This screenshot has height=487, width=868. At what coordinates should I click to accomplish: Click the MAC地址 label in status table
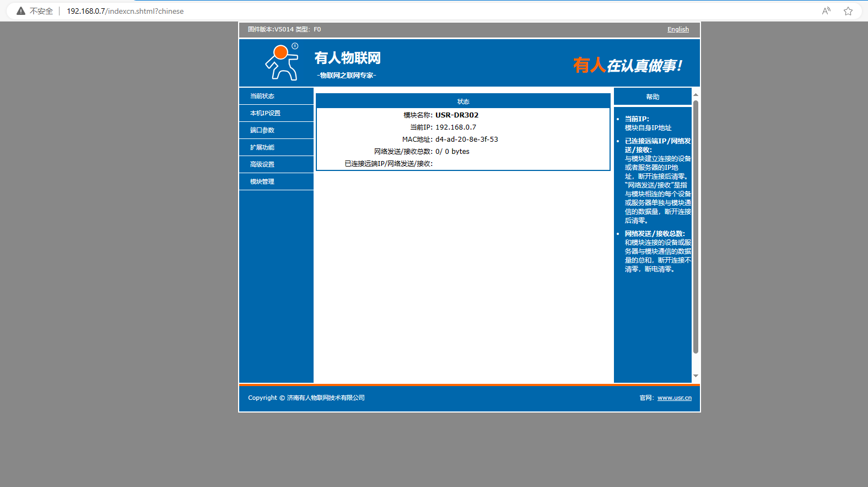click(417, 140)
